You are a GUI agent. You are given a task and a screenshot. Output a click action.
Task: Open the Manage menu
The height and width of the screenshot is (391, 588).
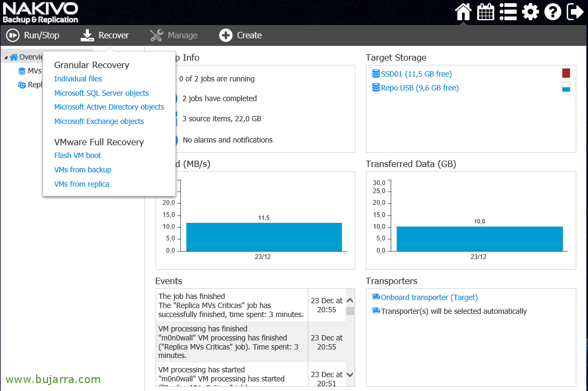[174, 35]
